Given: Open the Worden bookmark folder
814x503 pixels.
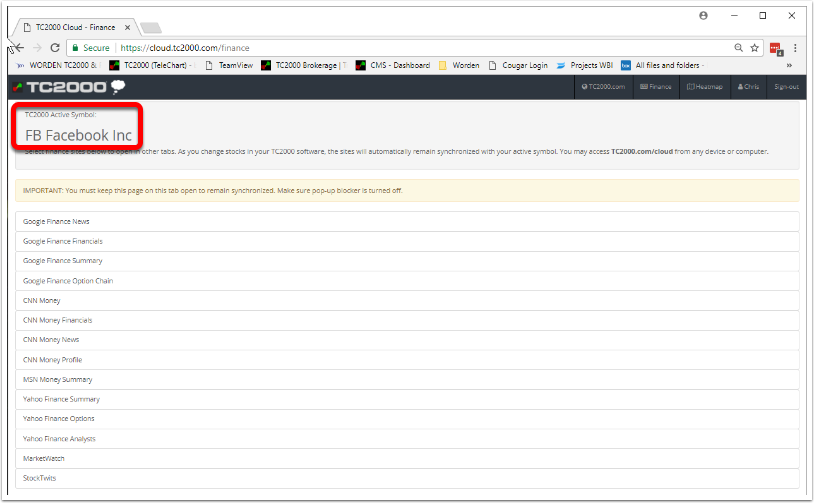Looking at the screenshot, I should (x=459, y=65).
